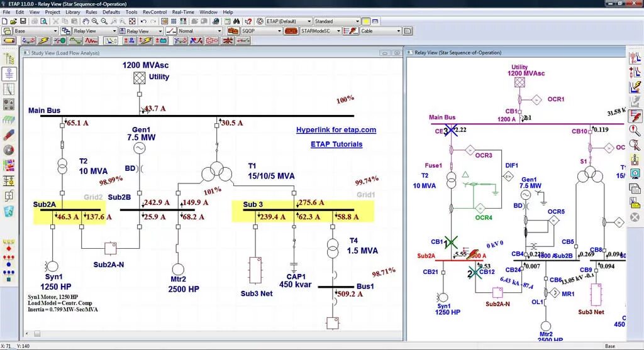The width and height of the screenshot is (644, 350).
Task: Select the Pan hand tool
Action: pos(86,21)
